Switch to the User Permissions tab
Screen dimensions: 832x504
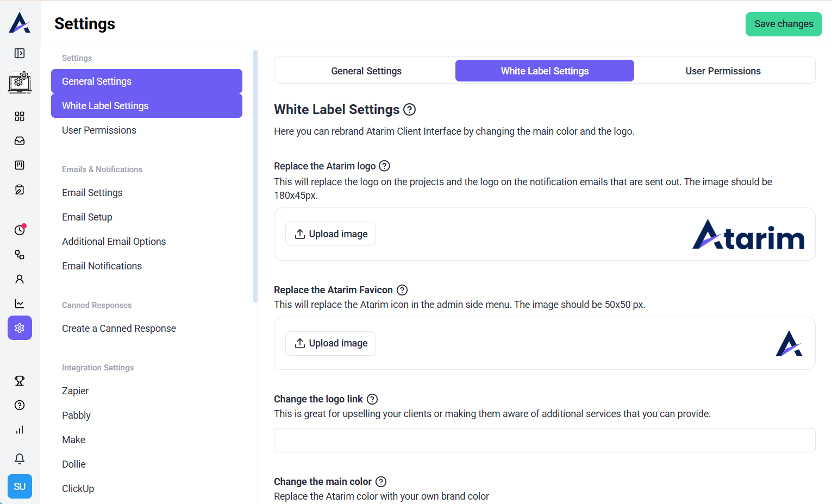coord(723,71)
